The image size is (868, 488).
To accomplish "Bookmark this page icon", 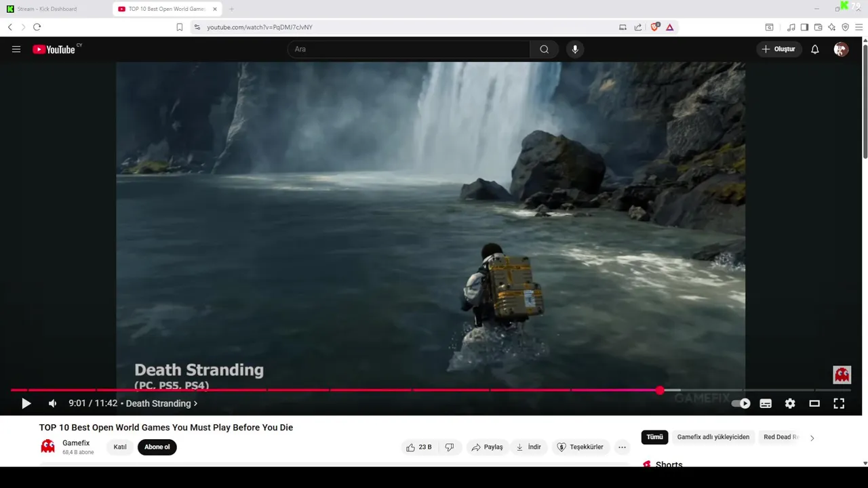I will [179, 27].
